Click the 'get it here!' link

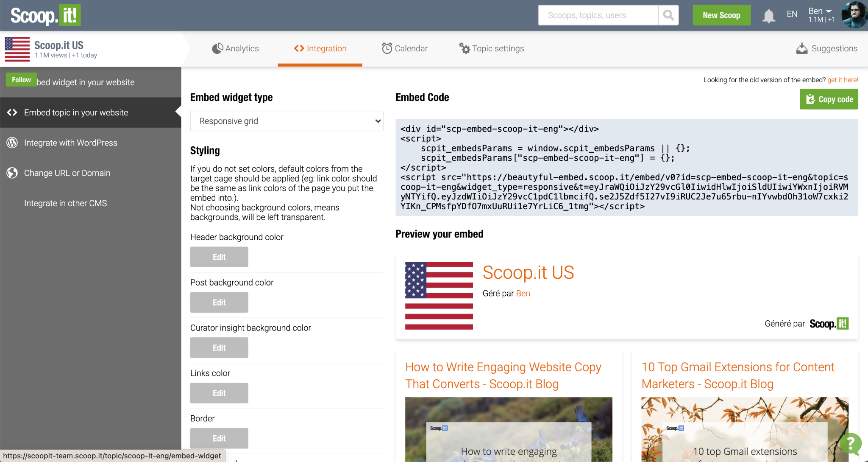pyautogui.click(x=843, y=80)
